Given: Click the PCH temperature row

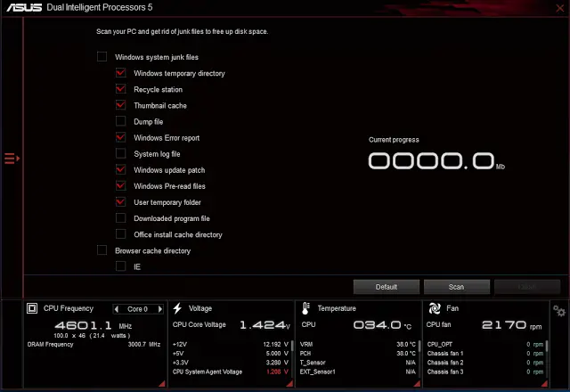Looking at the screenshot, I should (358, 354).
